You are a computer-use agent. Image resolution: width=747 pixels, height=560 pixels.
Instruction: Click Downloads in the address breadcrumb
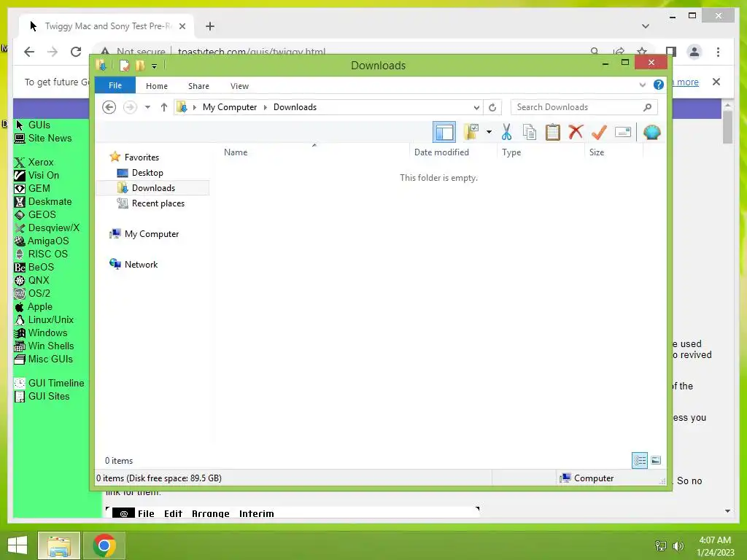coord(295,107)
